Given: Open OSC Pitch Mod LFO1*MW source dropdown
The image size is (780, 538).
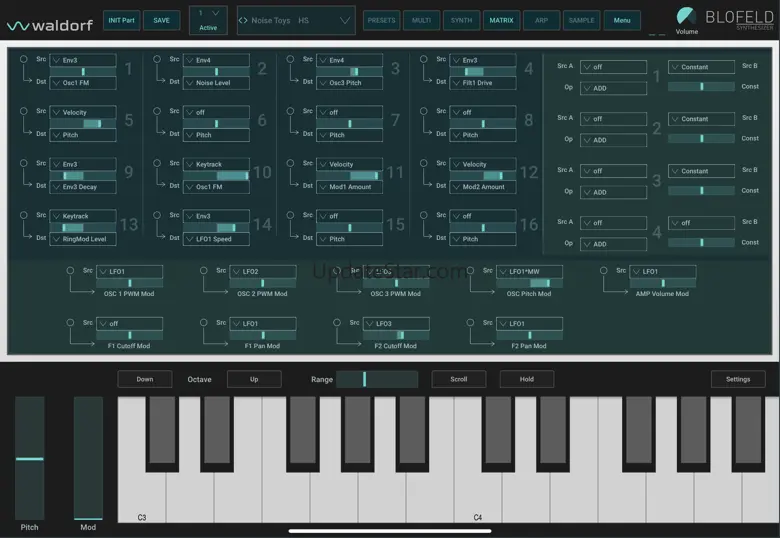Looking at the screenshot, I should pos(530,271).
